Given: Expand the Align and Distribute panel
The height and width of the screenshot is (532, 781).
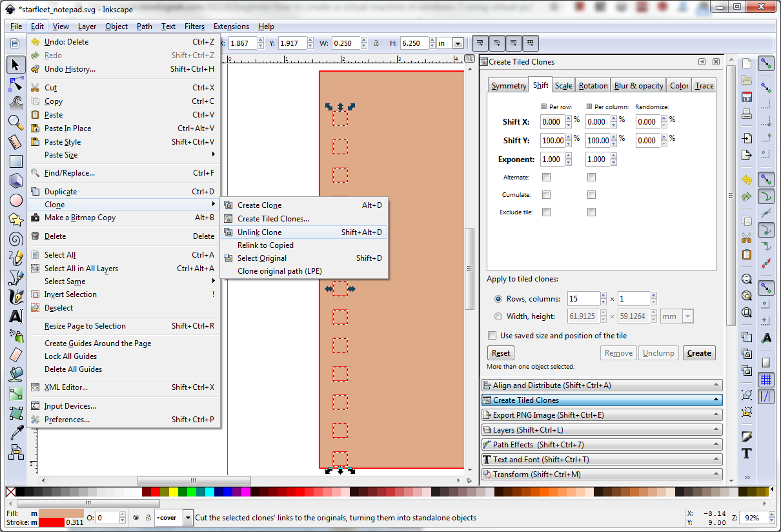Looking at the screenshot, I should [602, 385].
